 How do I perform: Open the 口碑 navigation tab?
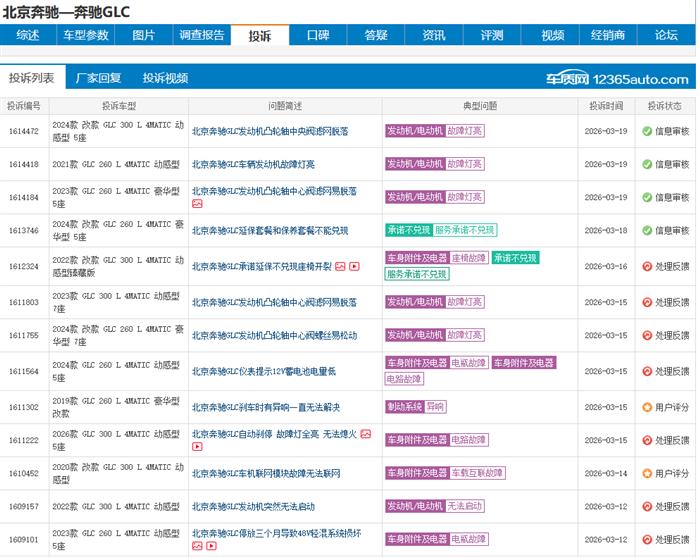318,35
